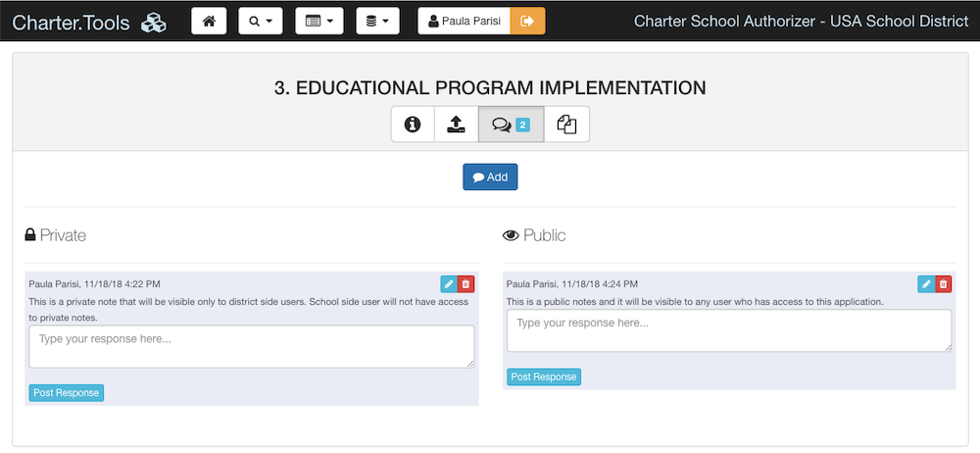Image resolution: width=980 pixels, height=453 pixels.
Task: Edit the public note with pencil icon
Action: pyautogui.click(x=926, y=284)
